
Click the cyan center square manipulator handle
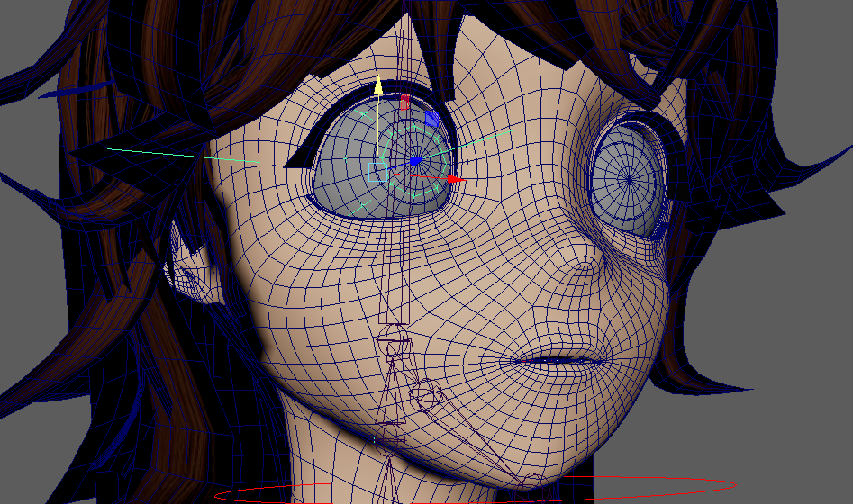(377, 172)
